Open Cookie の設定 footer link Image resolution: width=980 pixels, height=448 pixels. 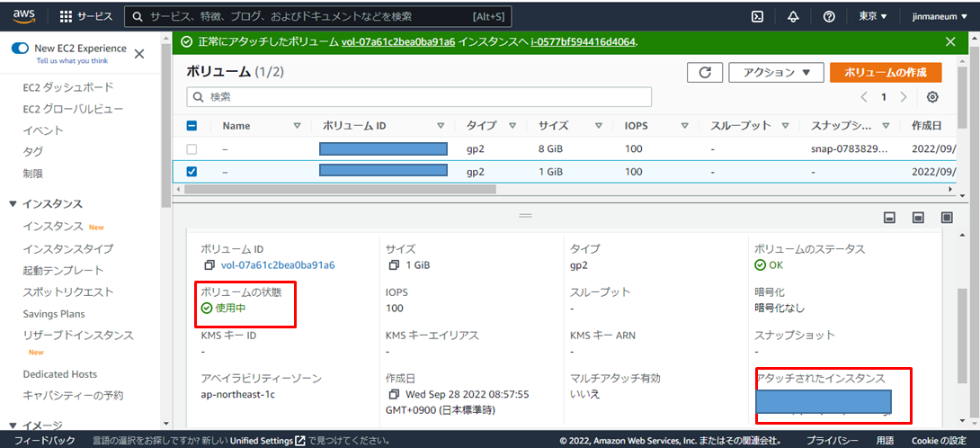click(939, 441)
